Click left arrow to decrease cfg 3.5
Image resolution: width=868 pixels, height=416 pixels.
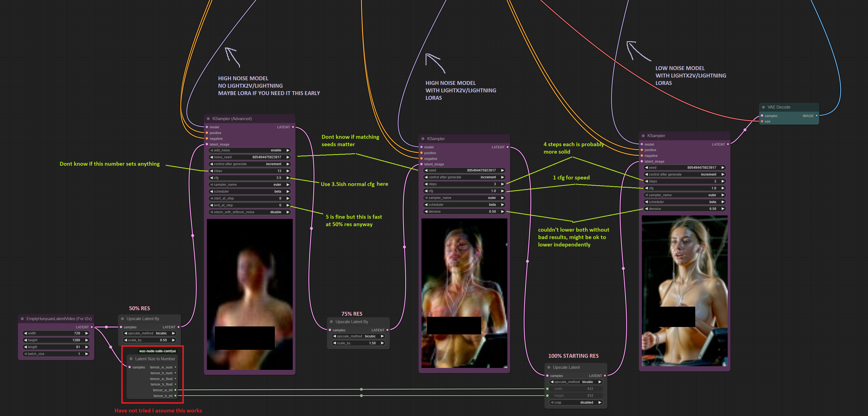coord(211,178)
